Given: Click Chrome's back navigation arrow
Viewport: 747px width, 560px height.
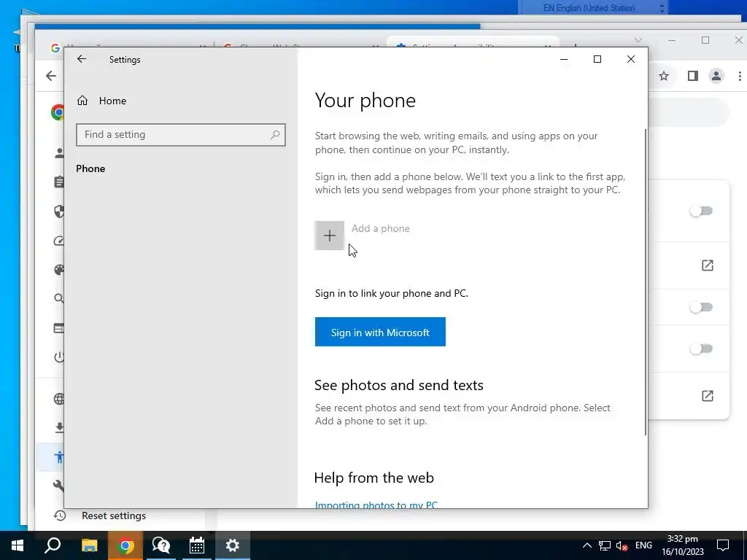Looking at the screenshot, I should pos(51,76).
